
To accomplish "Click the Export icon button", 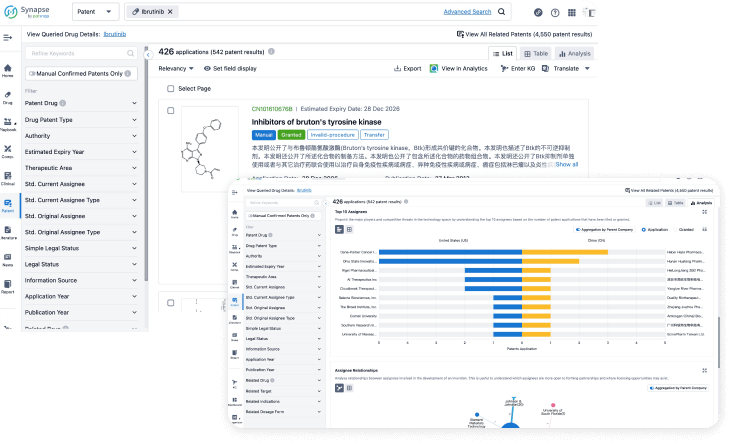I will tap(396, 69).
